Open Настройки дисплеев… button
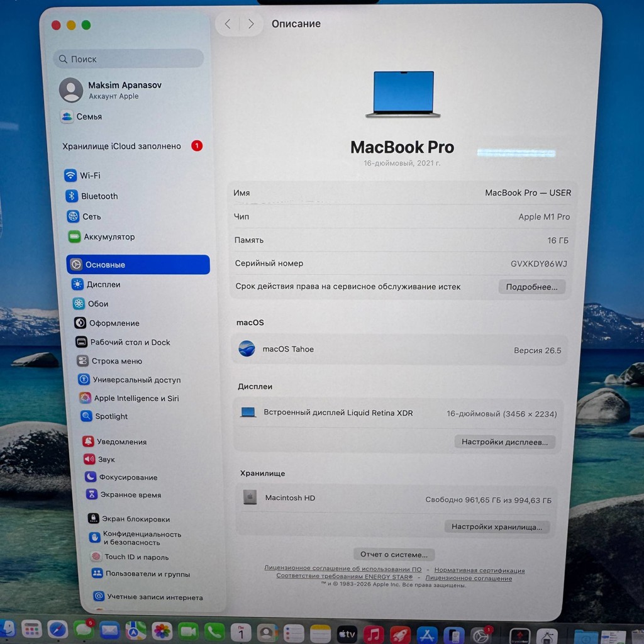The height and width of the screenshot is (644, 644). pos(504,442)
